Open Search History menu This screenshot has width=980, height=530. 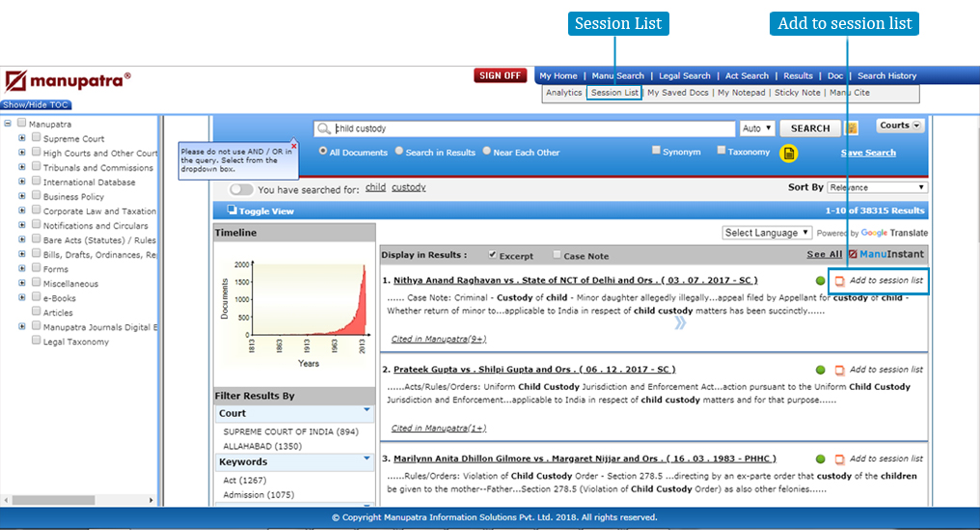click(886, 75)
